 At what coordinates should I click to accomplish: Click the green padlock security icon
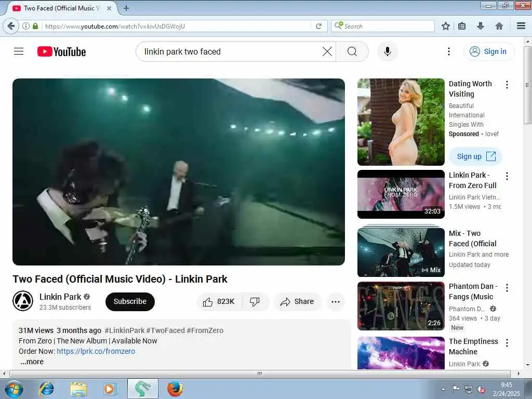point(35,26)
